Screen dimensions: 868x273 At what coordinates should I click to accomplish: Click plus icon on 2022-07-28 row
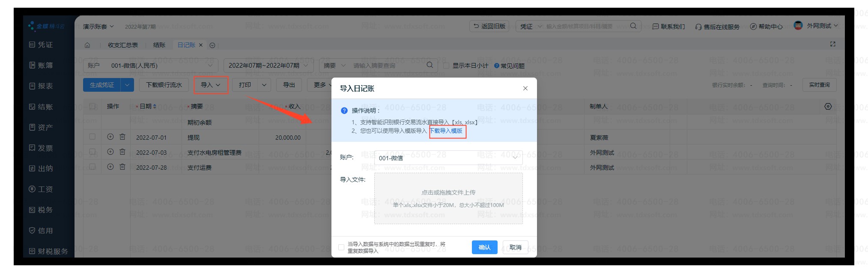[x=110, y=167]
